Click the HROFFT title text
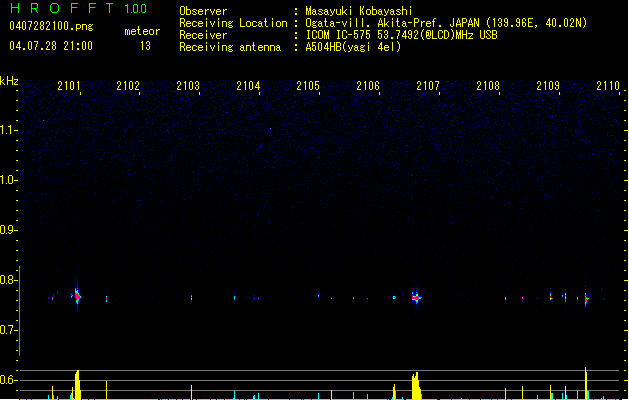This screenshot has width=629, height=400. 62,8
